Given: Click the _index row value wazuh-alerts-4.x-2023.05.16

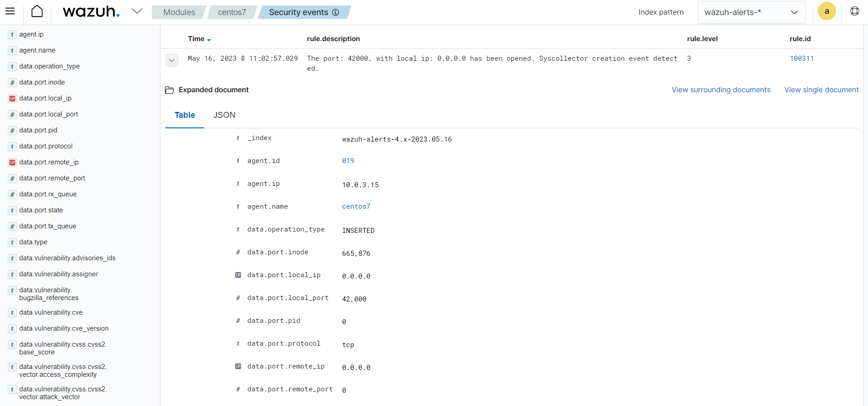Looking at the screenshot, I should click(397, 139).
